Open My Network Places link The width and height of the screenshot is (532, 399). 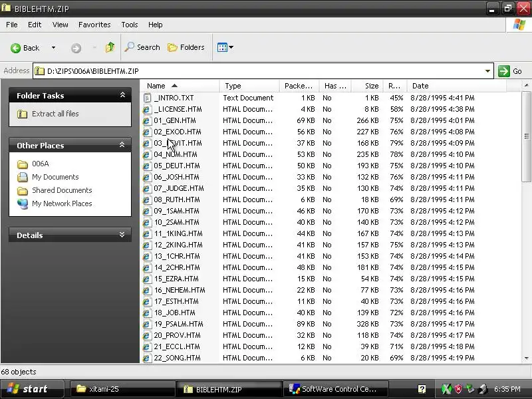[62, 203]
